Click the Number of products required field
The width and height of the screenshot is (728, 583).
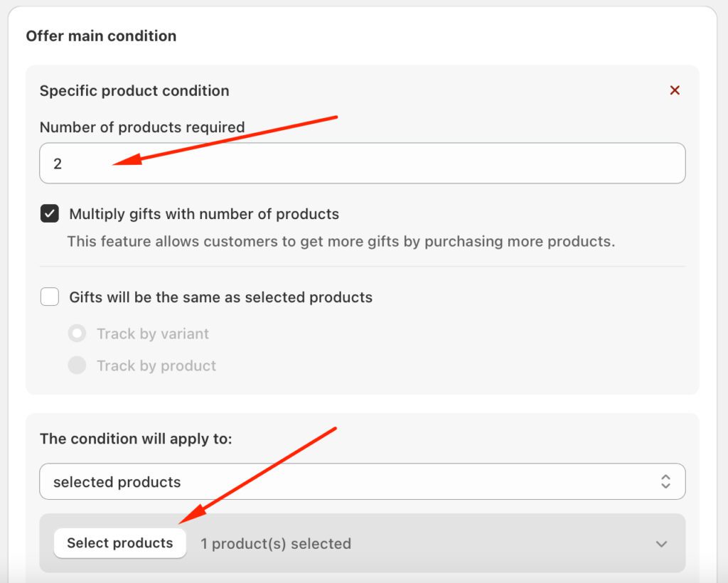362,164
